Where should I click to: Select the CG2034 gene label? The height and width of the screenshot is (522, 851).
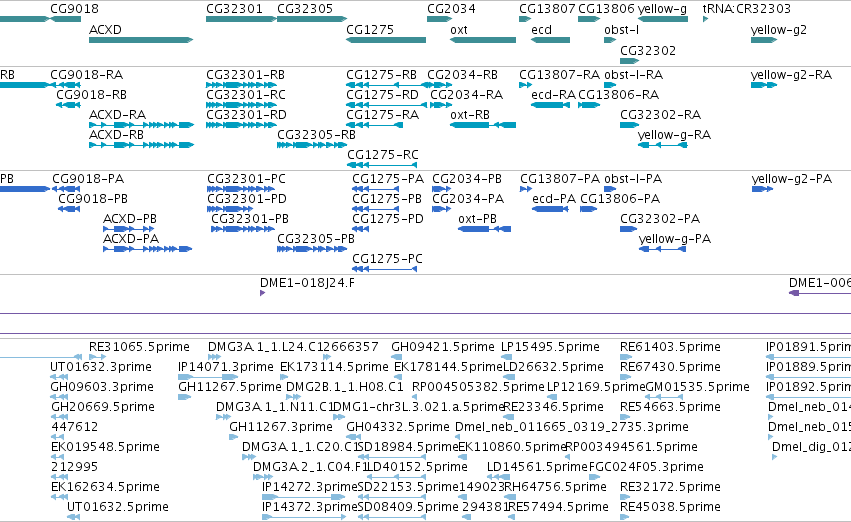tap(451, 9)
